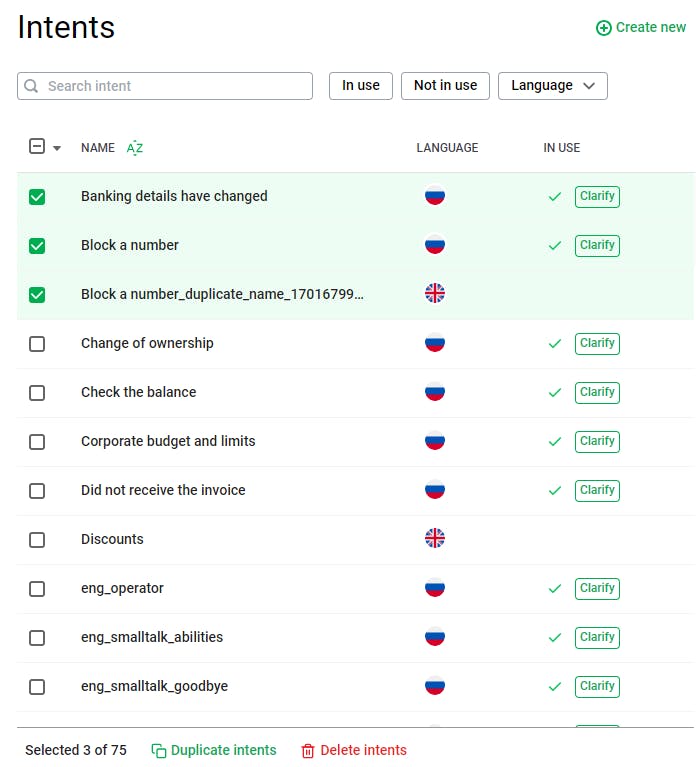
Task: Open the Language filter dropdown
Action: (x=552, y=86)
